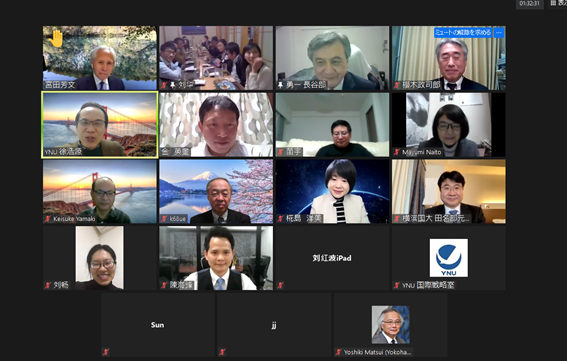This screenshot has width=567, height=361.
Task: Click the muted mic icon on Keisuke Yamaki tile
Action: [x=48, y=218]
